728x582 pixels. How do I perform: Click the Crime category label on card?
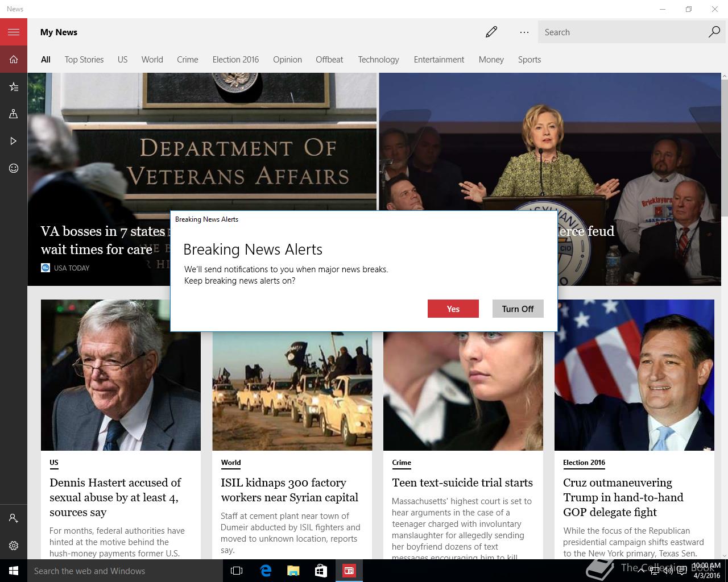[x=402, y=463]
